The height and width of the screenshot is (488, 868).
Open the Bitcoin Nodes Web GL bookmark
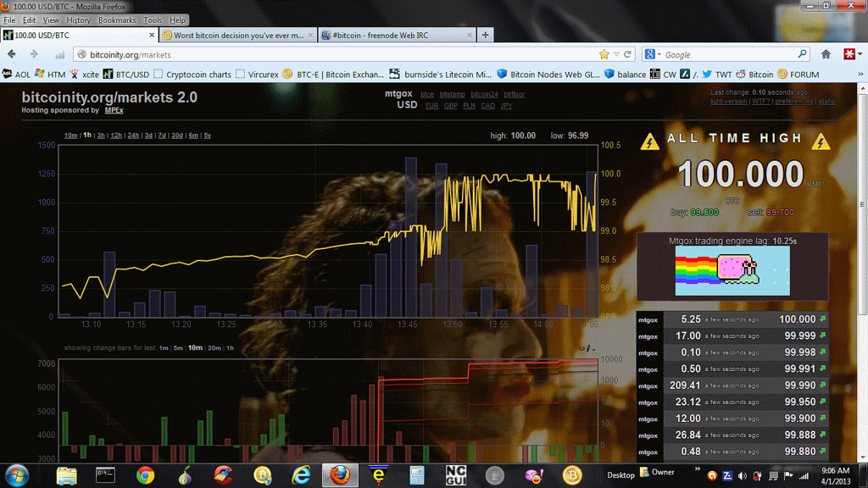point(548,75)
